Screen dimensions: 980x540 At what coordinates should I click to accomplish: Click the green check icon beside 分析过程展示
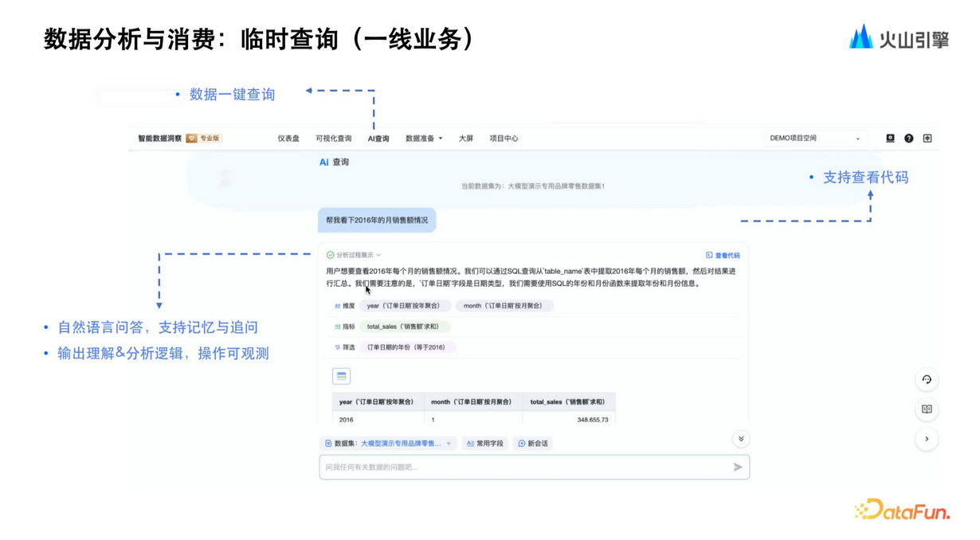pos(330,256)
